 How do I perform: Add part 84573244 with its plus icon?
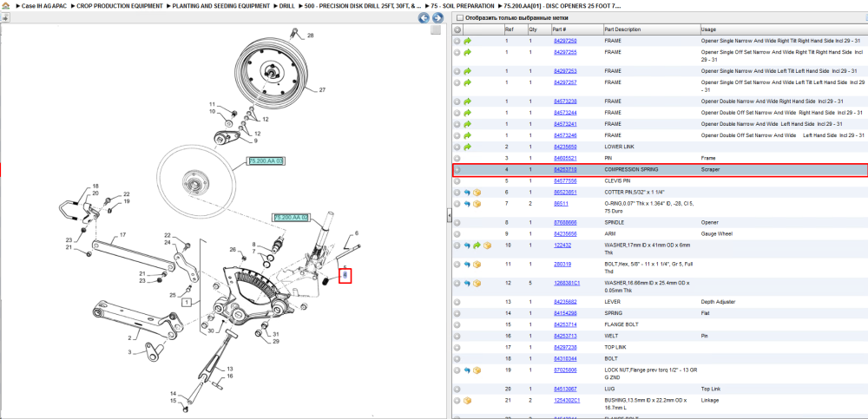click(457, 113)
